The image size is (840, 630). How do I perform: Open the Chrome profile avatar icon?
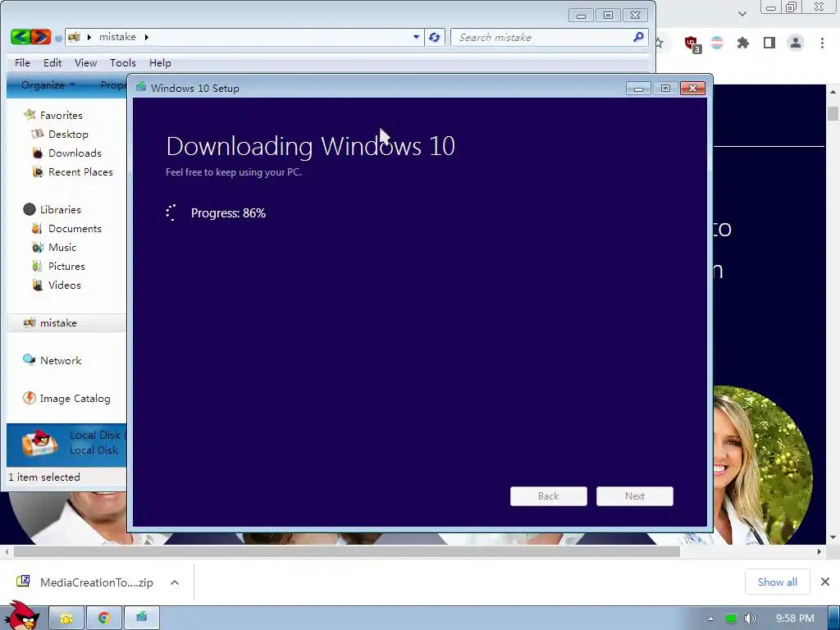click(x=796, y=43)
